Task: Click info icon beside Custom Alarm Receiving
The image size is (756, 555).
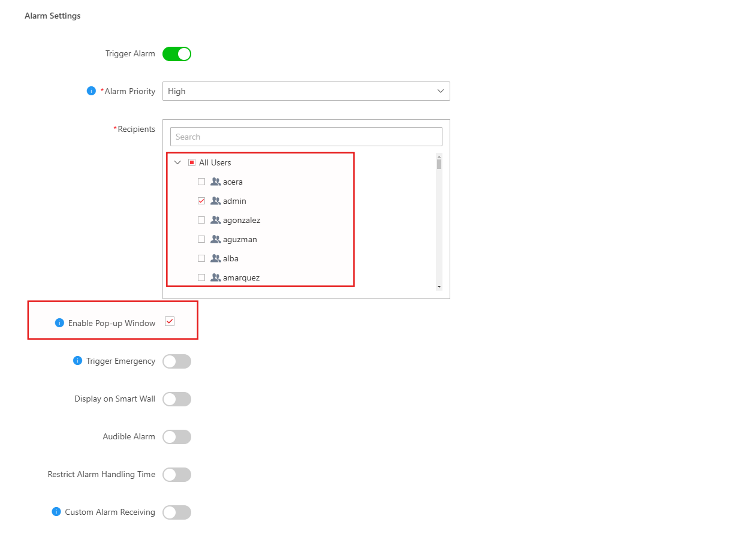Action: click(56, 512)
